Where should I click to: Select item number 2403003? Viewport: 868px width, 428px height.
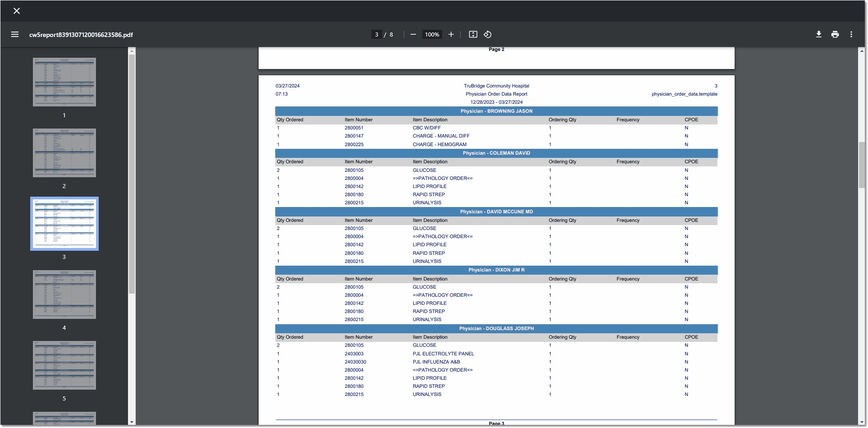(x=354, y=354)
